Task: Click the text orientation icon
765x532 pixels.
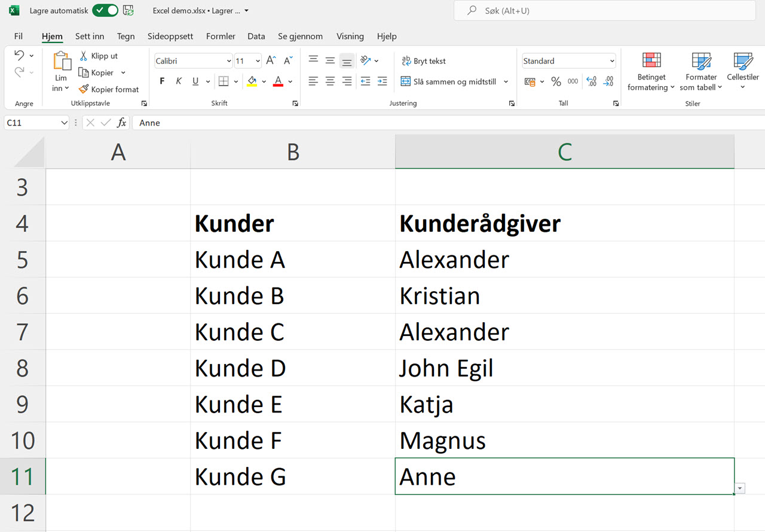Action: tap(366, 60)
